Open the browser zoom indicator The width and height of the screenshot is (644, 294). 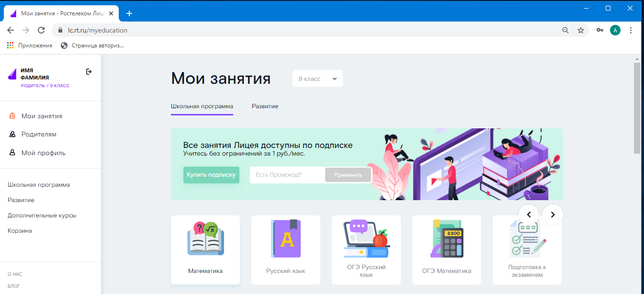[x=565, y=30]
